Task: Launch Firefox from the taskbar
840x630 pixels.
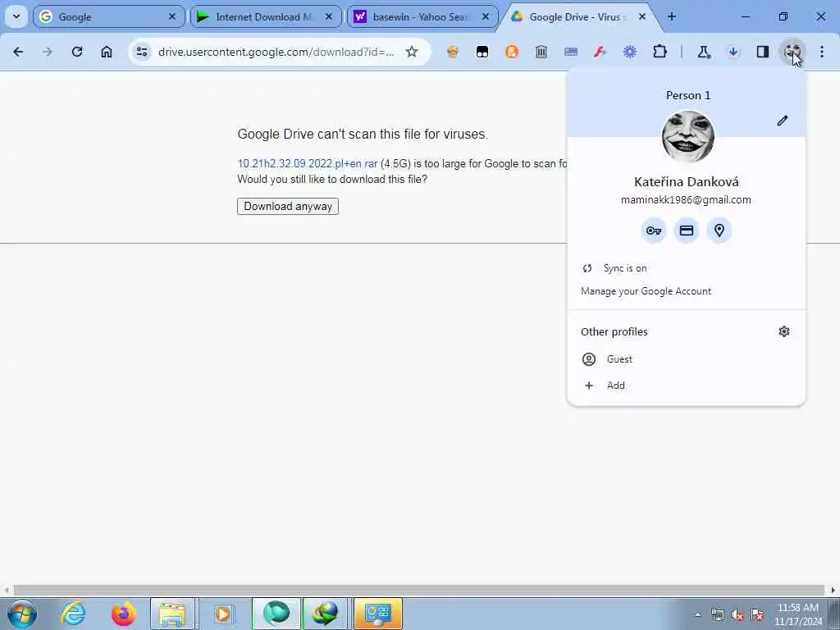Action: pyautogui.click(x=123, y=614)
